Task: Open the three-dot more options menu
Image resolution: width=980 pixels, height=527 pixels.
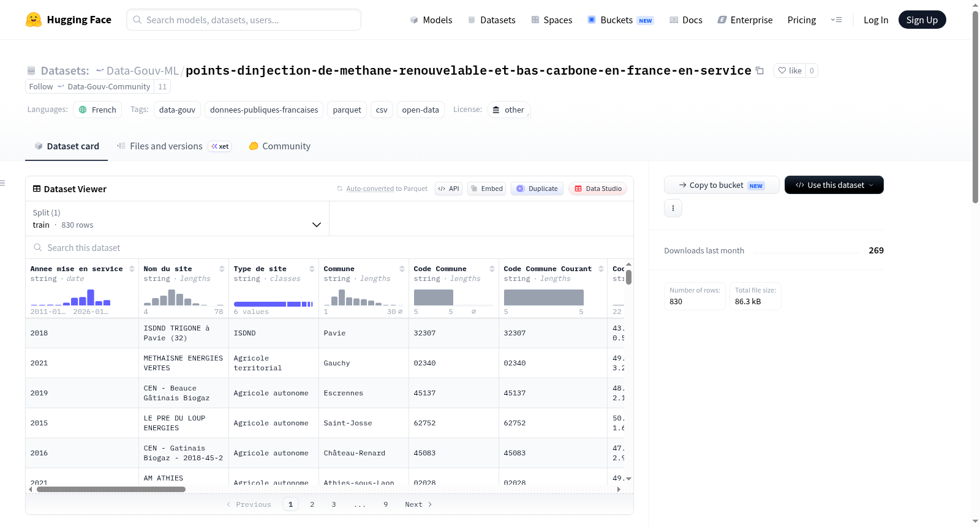Action: click(673, 208)
